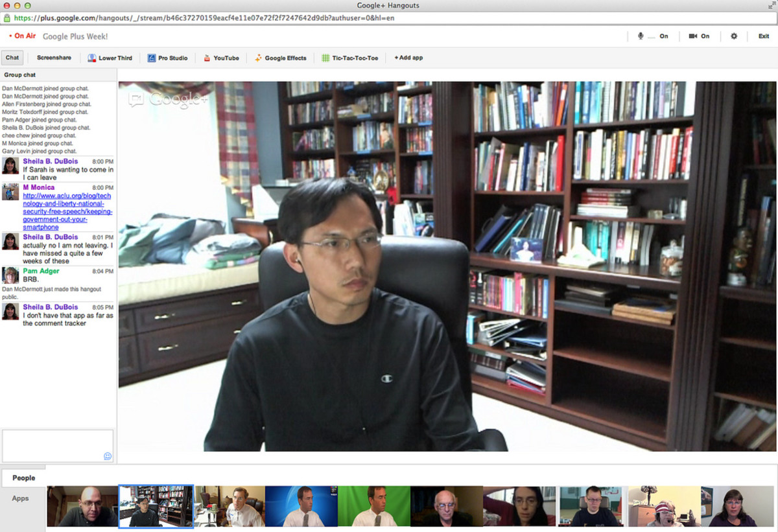Image resolution: width=778 pixels, height=532 pixels.
Task: Select the green-screen participant thumbnail
Action: click(374, 506)
